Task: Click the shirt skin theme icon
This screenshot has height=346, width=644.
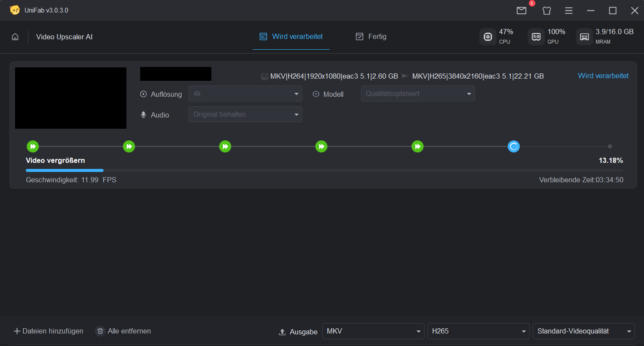Action: click(x=547, y=11)
